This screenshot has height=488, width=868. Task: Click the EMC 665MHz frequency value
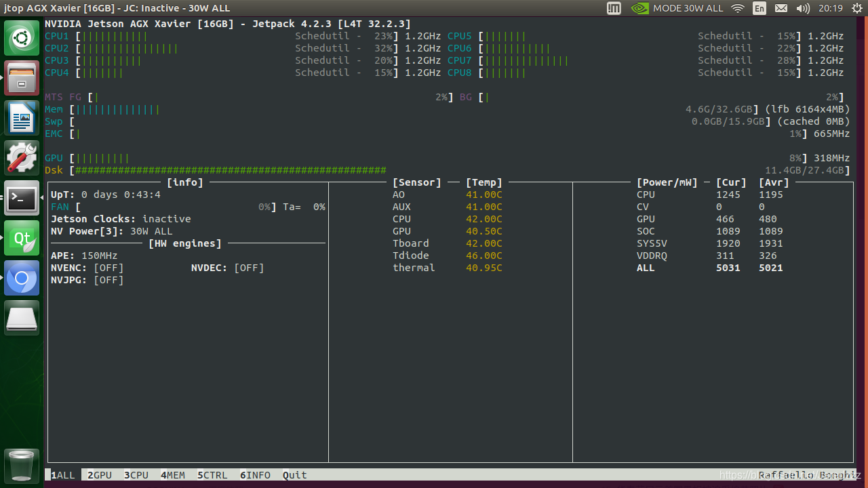831,134
